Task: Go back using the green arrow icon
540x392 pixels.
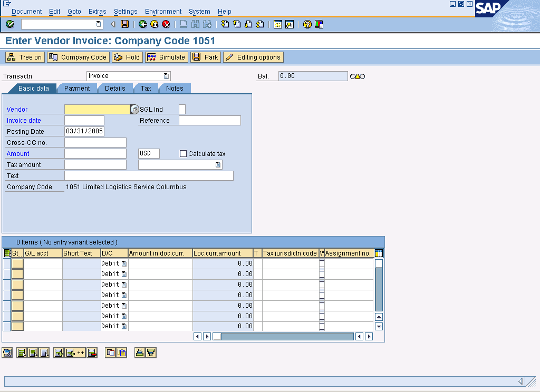Action: pyautogui.click(x=142, y=24)
